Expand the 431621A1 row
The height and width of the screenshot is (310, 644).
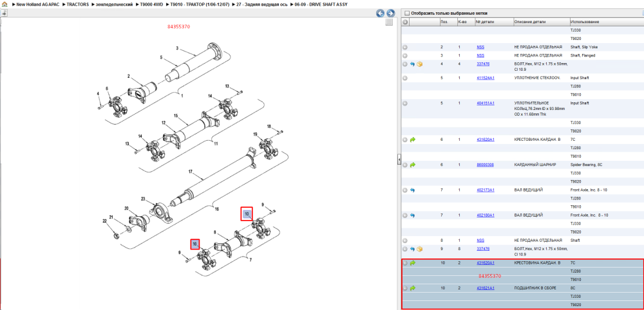405,288
